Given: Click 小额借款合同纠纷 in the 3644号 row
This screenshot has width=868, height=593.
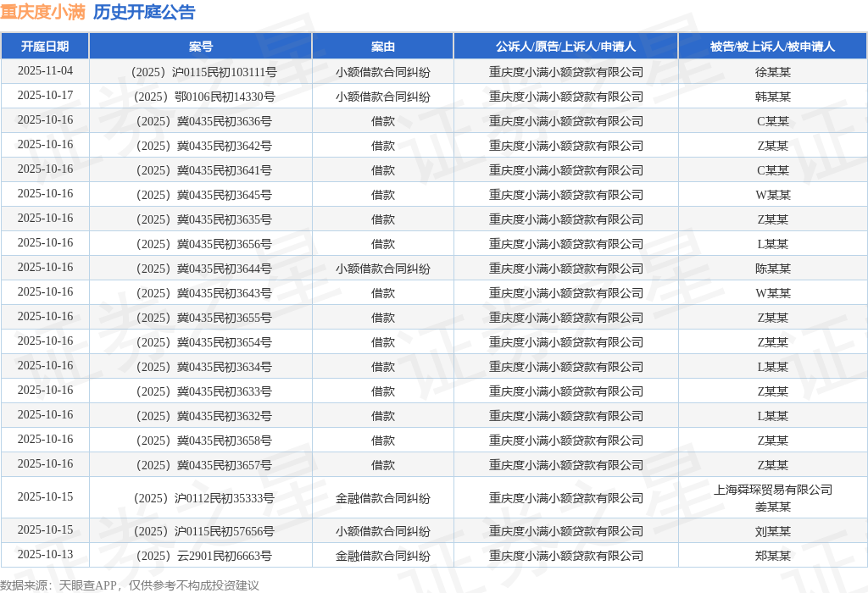Looking at the screenshot, I should [x=382, y=269].
